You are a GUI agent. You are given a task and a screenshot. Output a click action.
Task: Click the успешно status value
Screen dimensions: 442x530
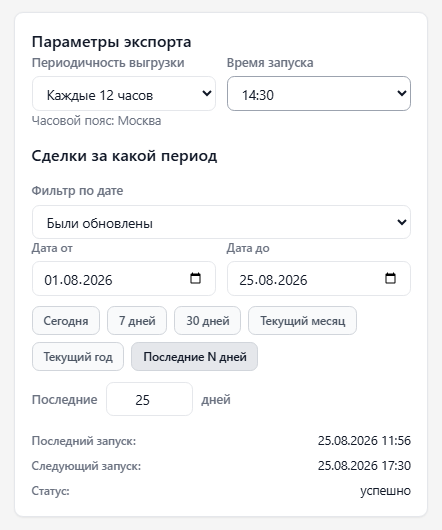click(385, 491)
